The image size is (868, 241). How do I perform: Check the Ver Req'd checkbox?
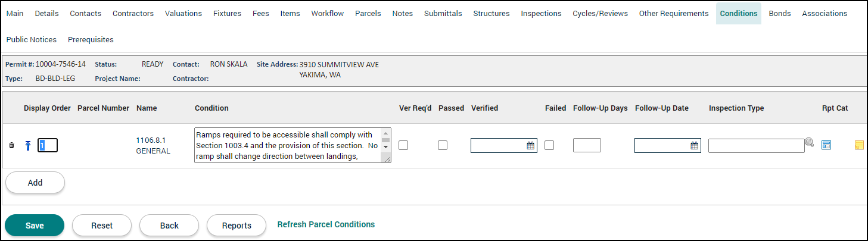[x=403, y=145]
